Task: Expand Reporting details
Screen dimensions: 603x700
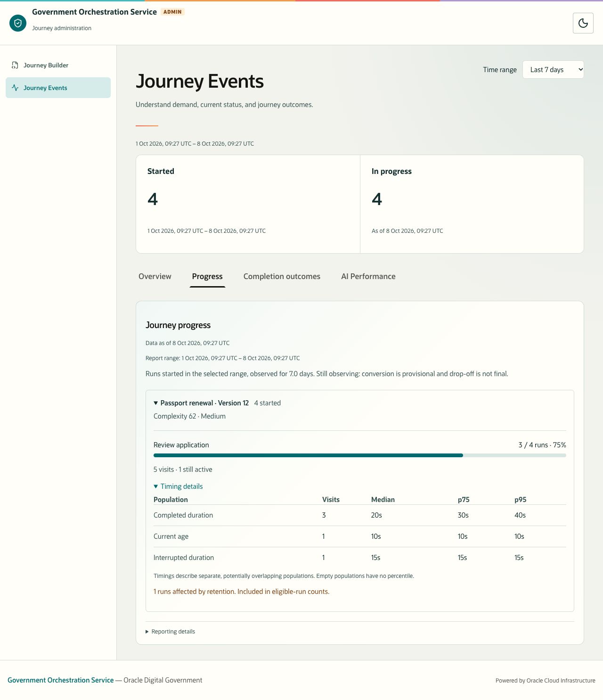Action: [x=170, y=632]
